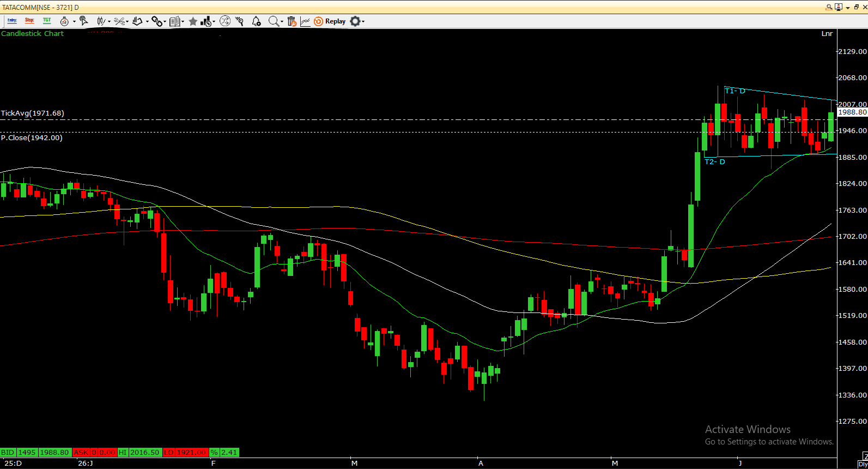This screenshot has width=868, height=469.
Task: Open the monitor profile icon in title bar
Action: pyautogui.click(x=839, y=7)
